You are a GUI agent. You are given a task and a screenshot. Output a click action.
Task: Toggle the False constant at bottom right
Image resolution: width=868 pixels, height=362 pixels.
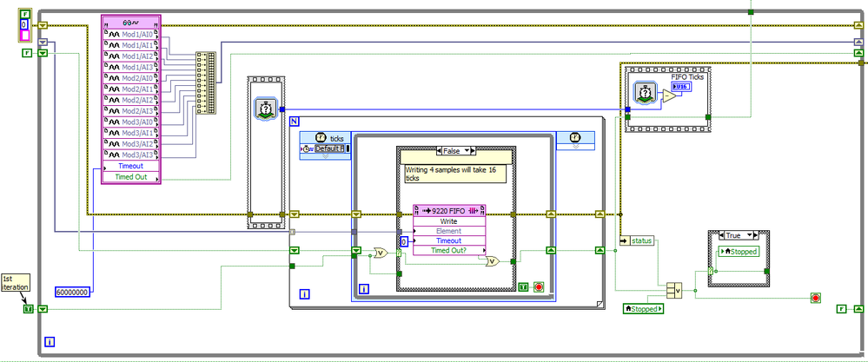[842, 309]
